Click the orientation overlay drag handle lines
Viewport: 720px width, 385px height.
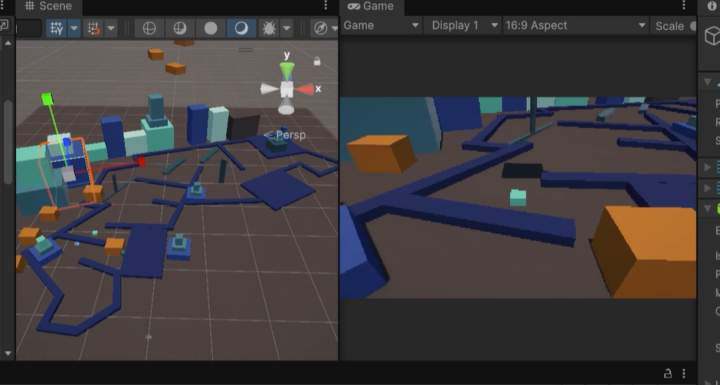click(x=246, y=50)
